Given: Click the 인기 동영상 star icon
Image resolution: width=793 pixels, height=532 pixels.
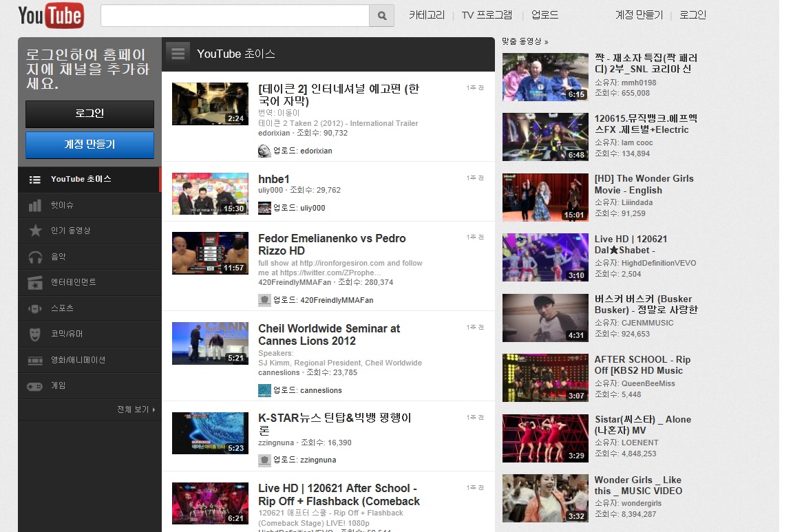Looking at the screenshot, I should point(35,231).
